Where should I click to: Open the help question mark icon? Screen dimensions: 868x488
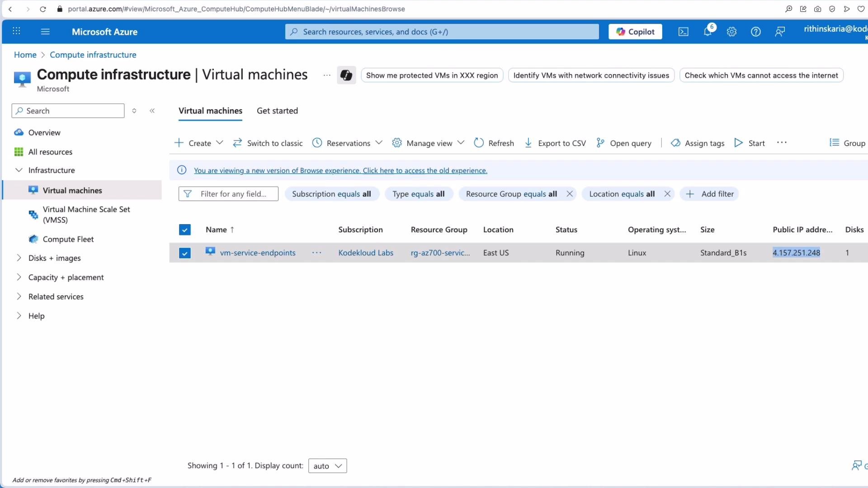click(x=755, y=32)
